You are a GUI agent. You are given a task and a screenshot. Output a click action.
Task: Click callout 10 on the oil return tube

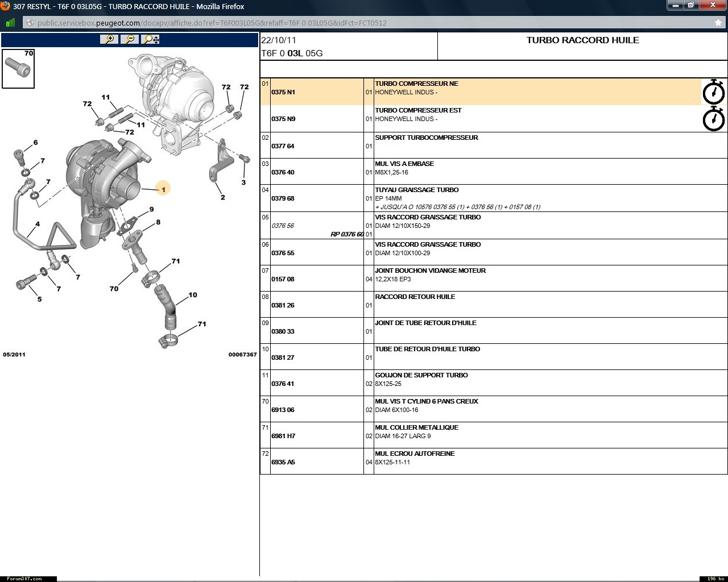coord(193,295)
